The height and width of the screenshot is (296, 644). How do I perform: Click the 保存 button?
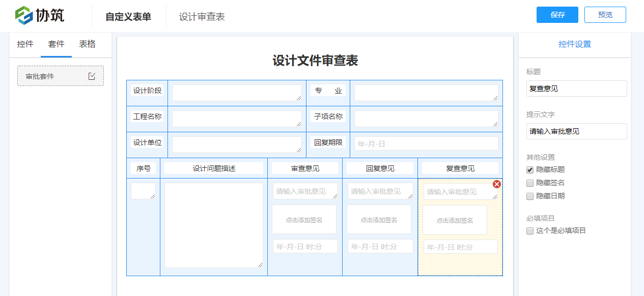pos(557,15)
